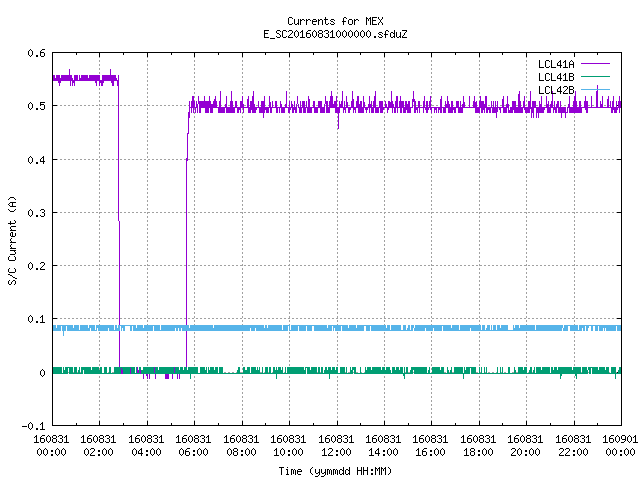
Task: Click the x-axis label 'Time (yymmdd HH:MM)'
Action: pos(335,471)
